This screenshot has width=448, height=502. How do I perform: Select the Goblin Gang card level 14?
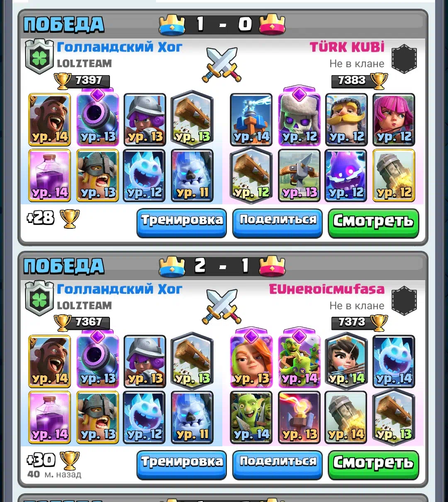pyautogui.click(x=299, y=360)
